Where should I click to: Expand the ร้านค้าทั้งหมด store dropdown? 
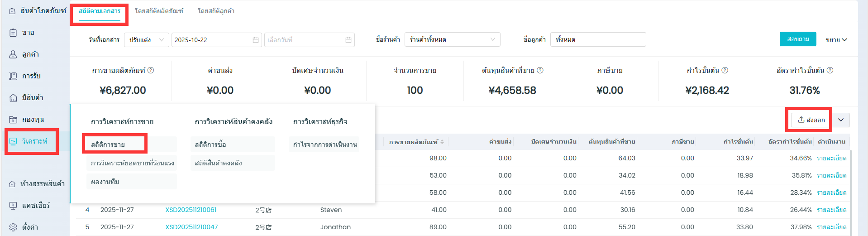tap(452, 40)
